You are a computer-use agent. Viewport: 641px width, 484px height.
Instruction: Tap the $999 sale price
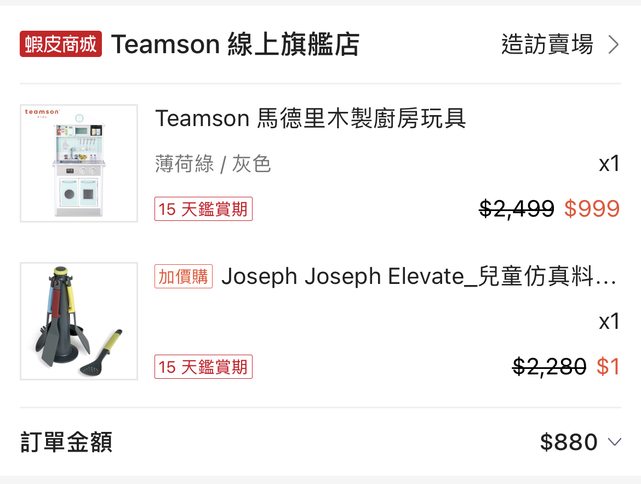592,209
